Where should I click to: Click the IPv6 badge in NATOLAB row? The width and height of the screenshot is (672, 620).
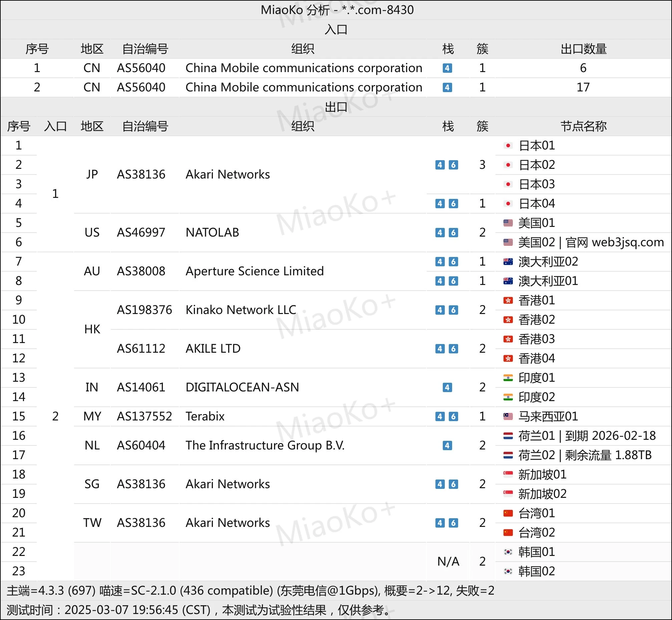[453, 233]
